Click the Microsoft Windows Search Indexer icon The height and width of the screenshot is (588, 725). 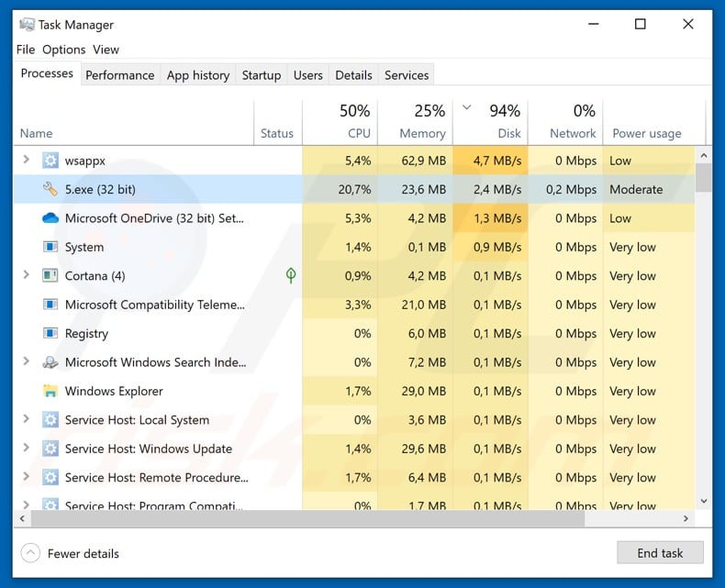[50, 362]
